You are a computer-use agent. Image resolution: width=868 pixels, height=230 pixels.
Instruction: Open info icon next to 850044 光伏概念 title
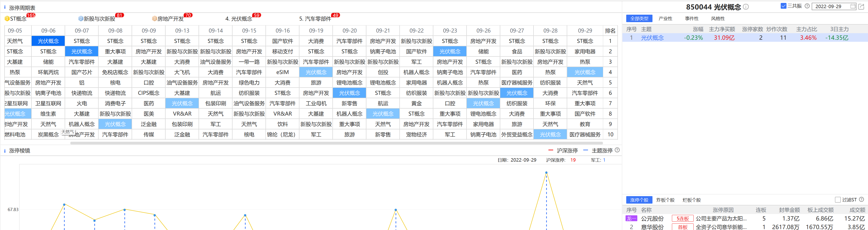(746, 7)
